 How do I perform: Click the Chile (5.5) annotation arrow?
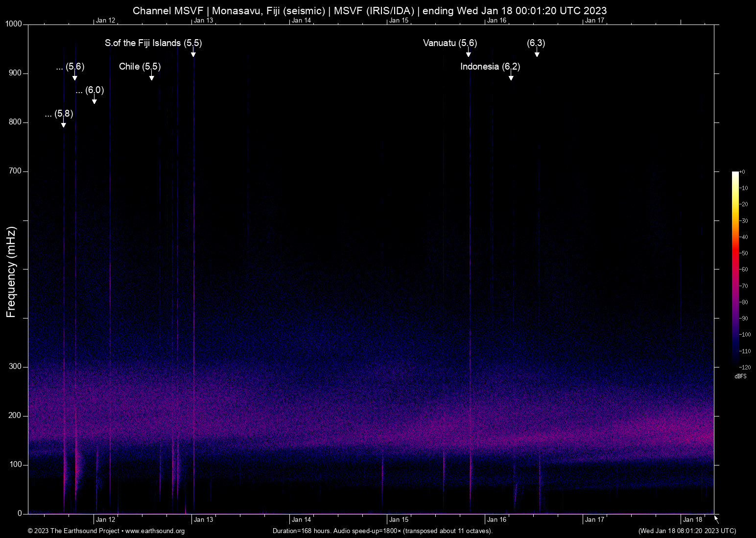coord(151,76)
